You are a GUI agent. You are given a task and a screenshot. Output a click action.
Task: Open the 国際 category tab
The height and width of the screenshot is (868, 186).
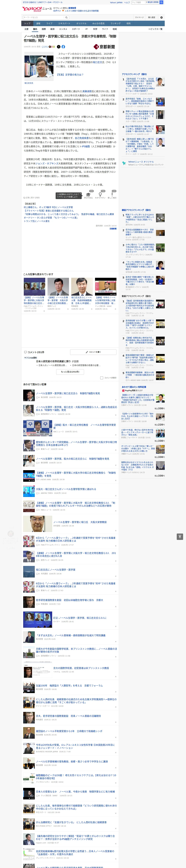44,29
